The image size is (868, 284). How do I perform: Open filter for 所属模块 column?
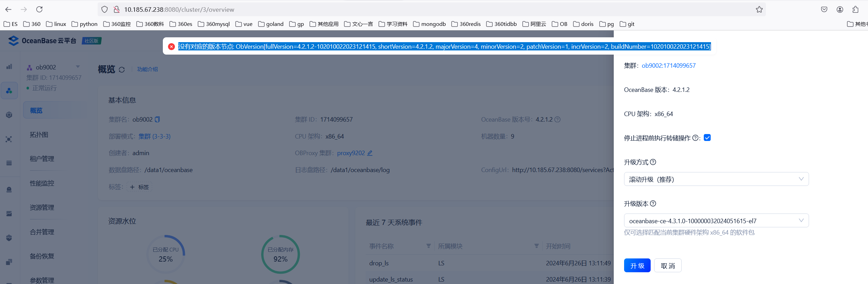536,246
